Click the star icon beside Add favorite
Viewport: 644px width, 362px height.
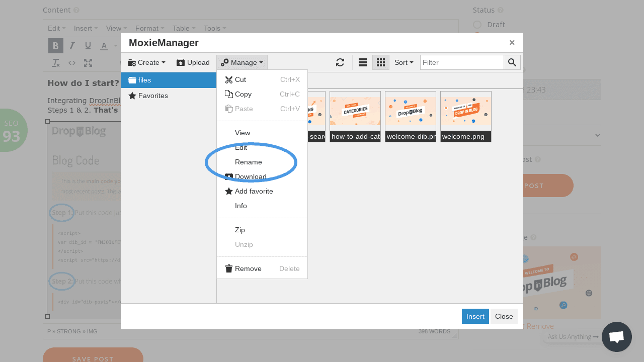229,191
